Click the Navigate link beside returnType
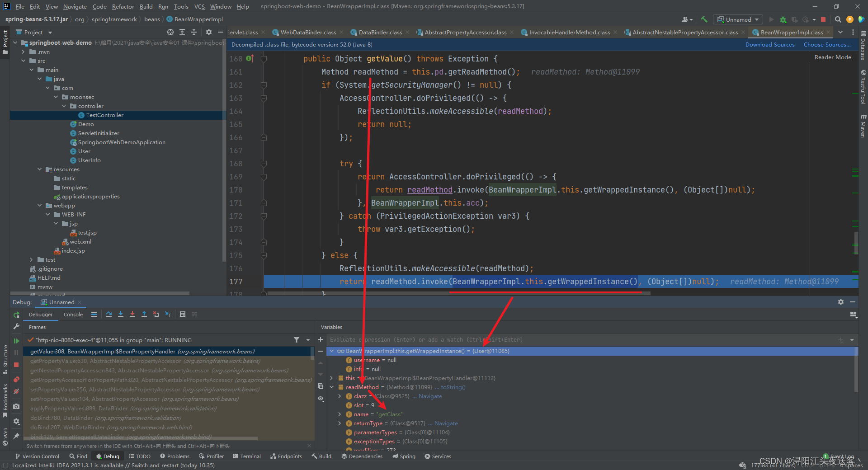Viewport: 868px width, 470px height. click(446, 423)
